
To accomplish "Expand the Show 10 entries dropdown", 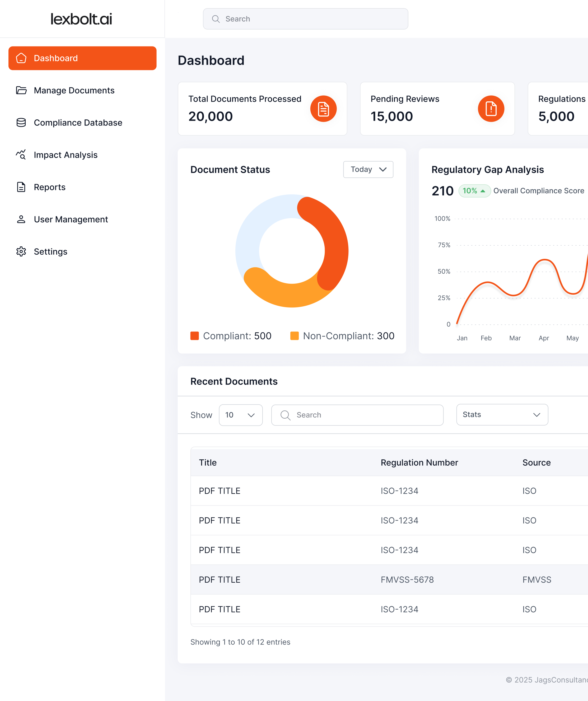I will tap(240, 415).
